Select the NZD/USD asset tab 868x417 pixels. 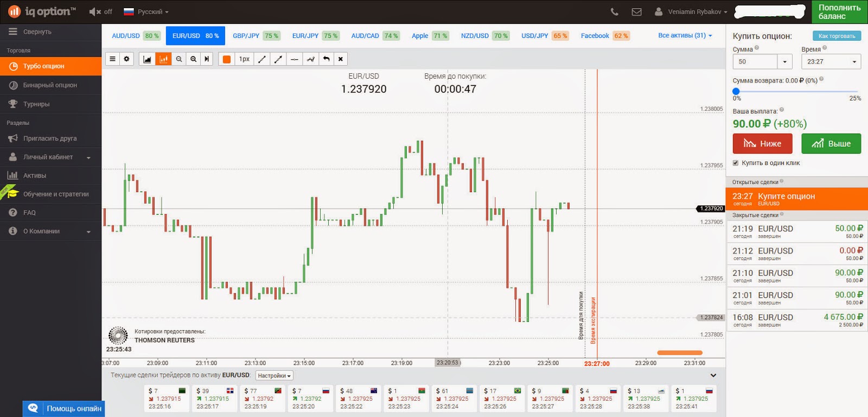point(485,36)
